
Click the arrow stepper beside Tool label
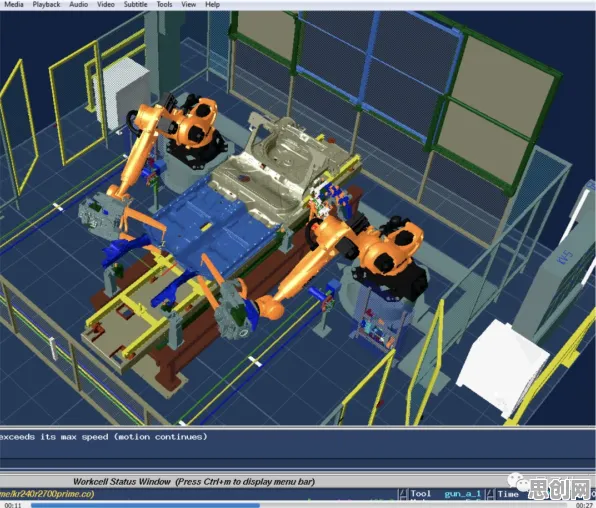(x=403, y=494)
